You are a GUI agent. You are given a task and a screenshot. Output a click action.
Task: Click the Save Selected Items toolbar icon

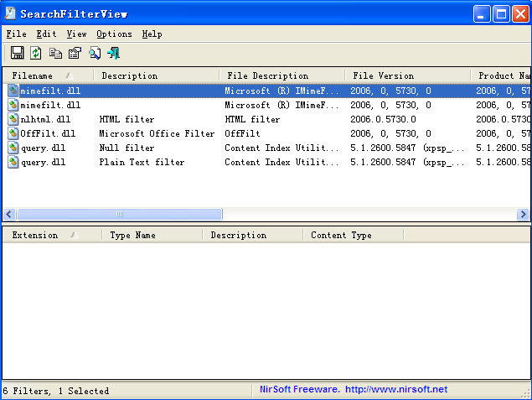(17, 53)
